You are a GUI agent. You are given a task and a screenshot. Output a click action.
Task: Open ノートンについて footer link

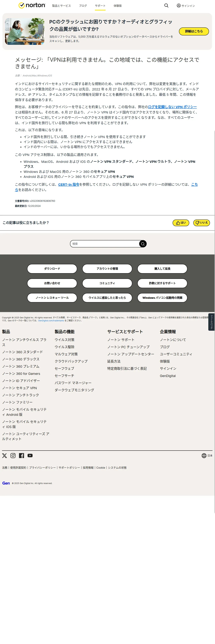pos(173,340)
